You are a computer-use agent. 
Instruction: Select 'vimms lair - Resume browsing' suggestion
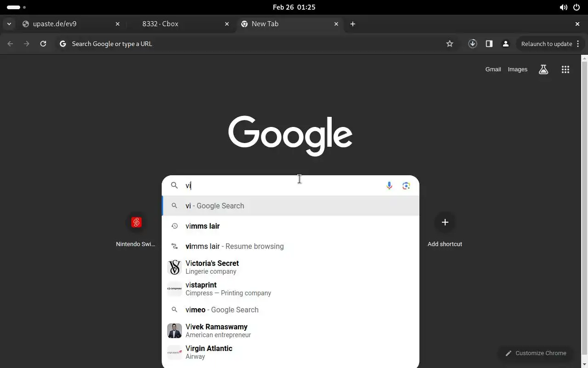[x=291, y=246]
